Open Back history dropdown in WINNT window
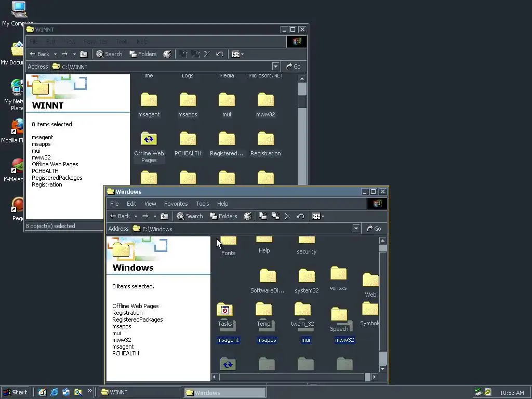Viewport: 532px width, 399px height. 55,54
